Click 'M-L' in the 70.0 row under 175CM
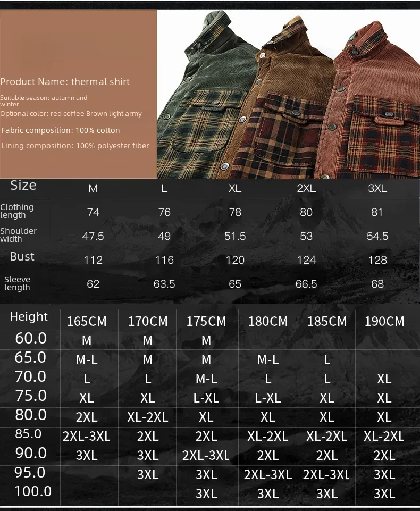 click(x=206, y=379)
